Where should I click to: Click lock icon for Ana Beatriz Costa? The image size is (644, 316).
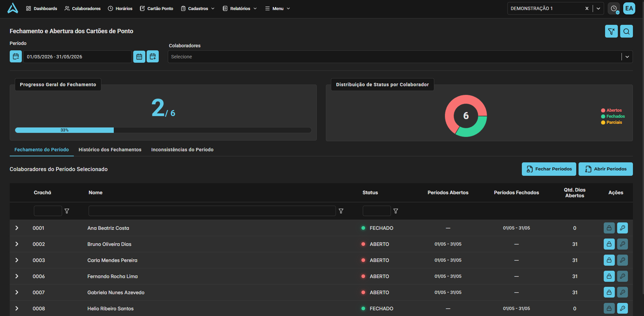click(x=609, y=228)
